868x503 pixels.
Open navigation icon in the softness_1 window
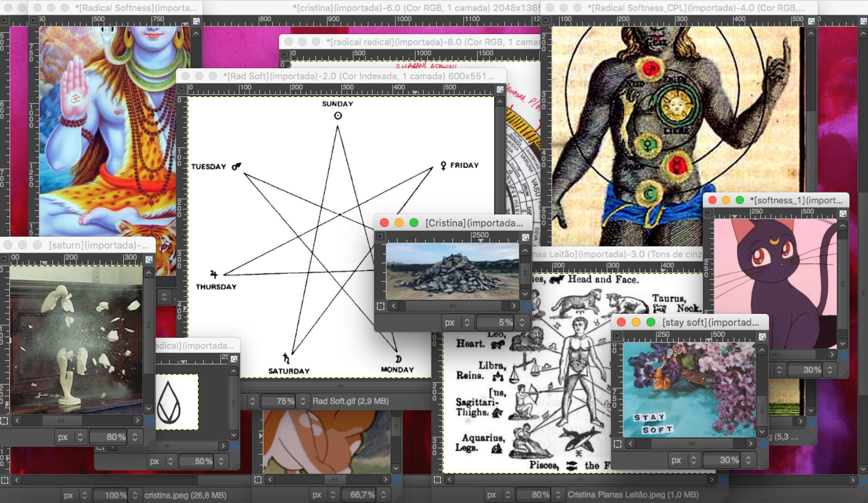pos(843,355)
